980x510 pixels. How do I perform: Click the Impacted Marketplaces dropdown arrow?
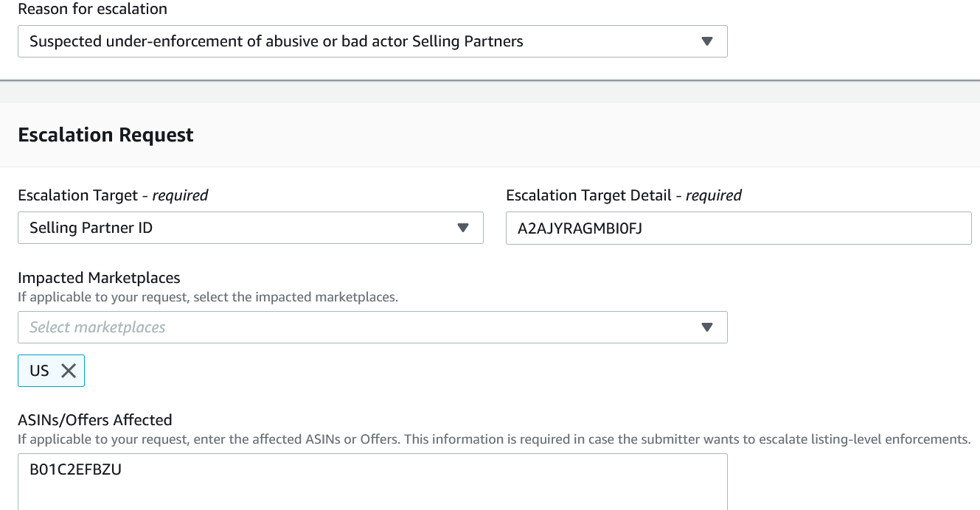pyautogui.click(x=706, y=327)
